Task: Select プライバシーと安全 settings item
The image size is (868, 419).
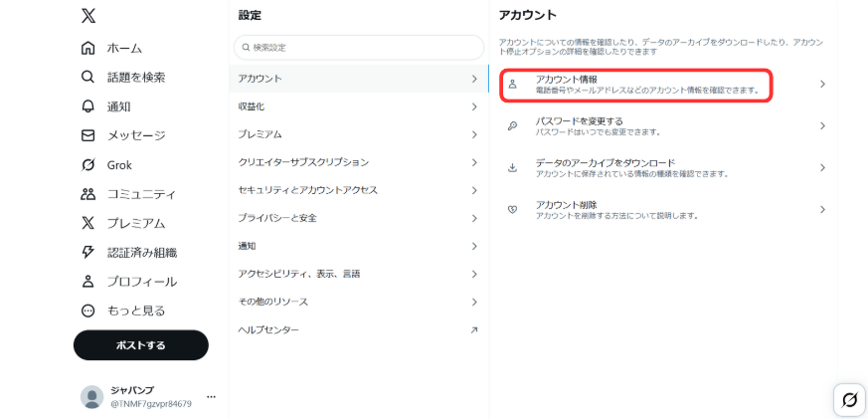Action: click(359, 218)
